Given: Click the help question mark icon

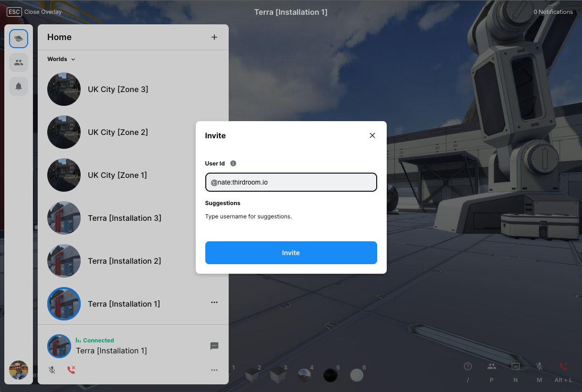Looking at the screenshot, I should [x=468, y=366].
